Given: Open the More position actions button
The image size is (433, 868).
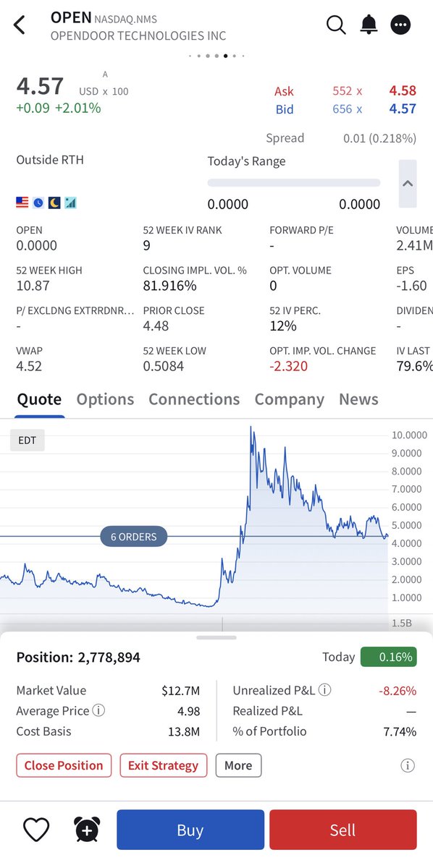Looking at the screenshot, I should pos(238,765).
